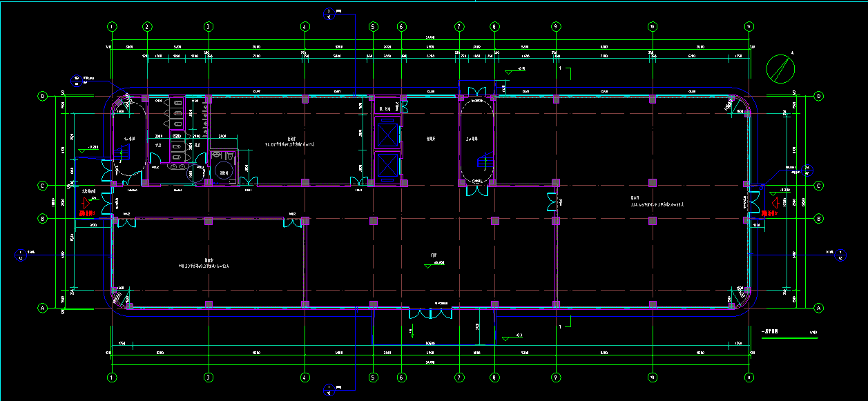The width and height of the screenshot is (868, 401).
Task: Click the lower elevator shaft symbol
Action: click(387, 166)
